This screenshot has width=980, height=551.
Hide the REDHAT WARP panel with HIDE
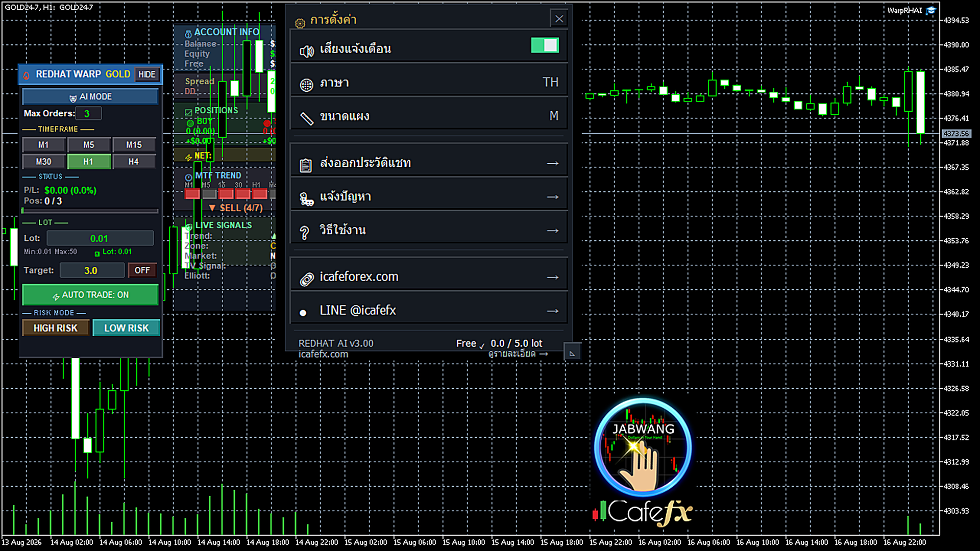[x=147, y=74]
